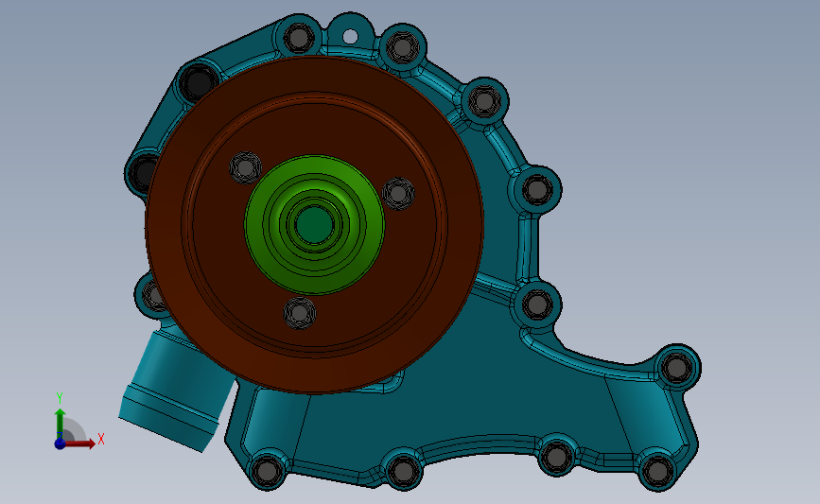Viewport: 820px width, 504px height.
Task: Click the blue Z axis sphere of the triad
Action: point(60,443)
